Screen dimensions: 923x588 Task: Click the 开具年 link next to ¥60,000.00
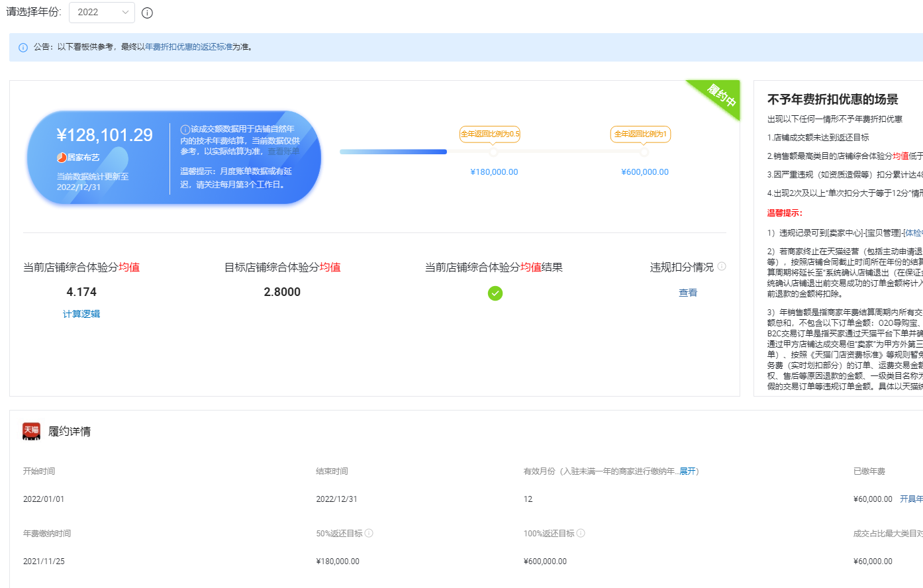click(911, 499)
